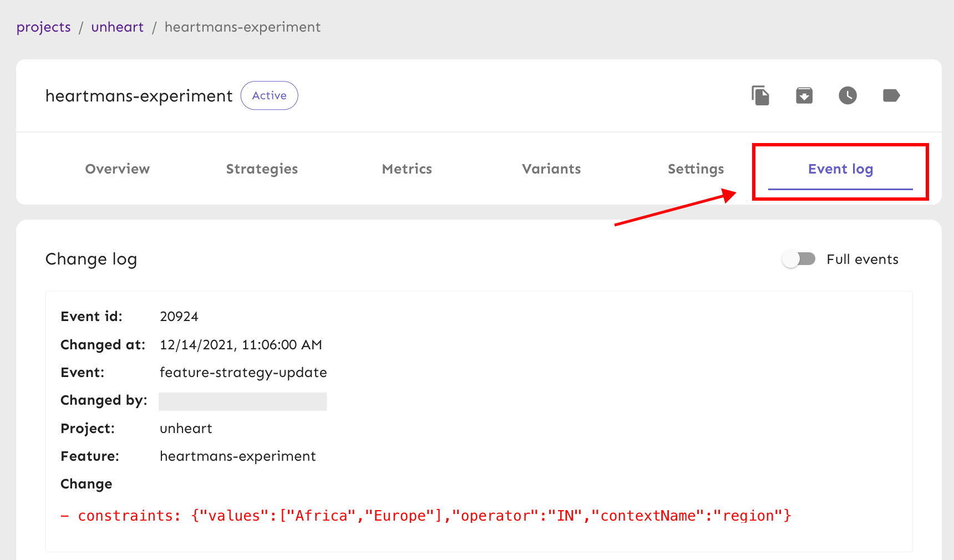This screenshot has width=954, height=560.
Task: Enable the Full events switch
Action: click(x=799, y=259)
